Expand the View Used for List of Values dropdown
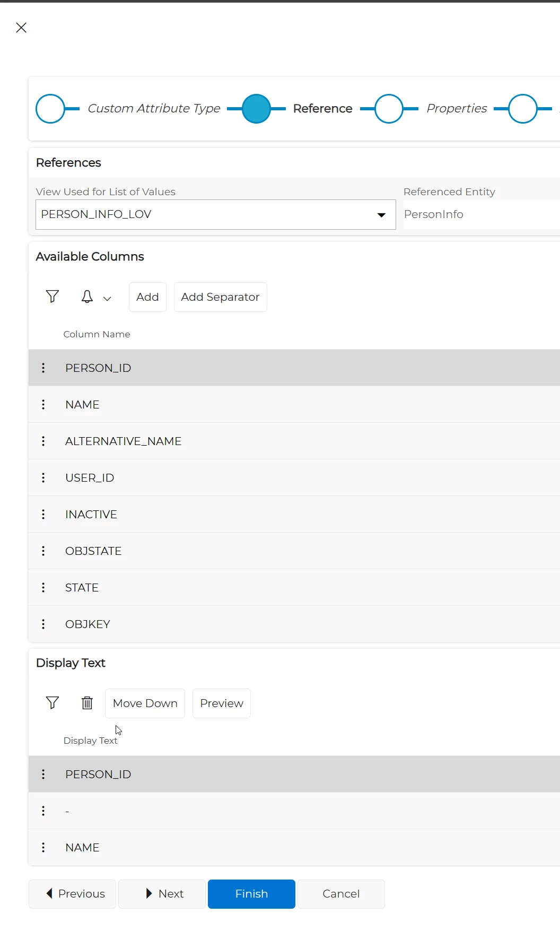 click(381, 215)
